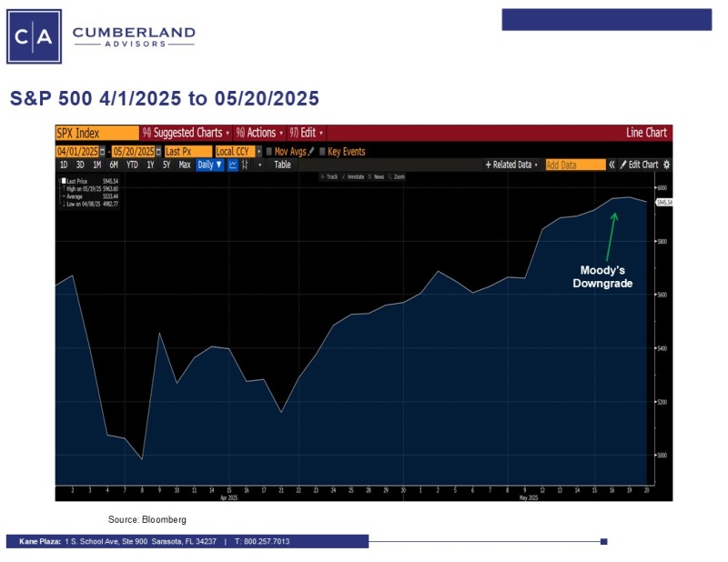Screen dimensions: 728x562
Task: Click the Kane Plaza address text
Action: [118, 542]
